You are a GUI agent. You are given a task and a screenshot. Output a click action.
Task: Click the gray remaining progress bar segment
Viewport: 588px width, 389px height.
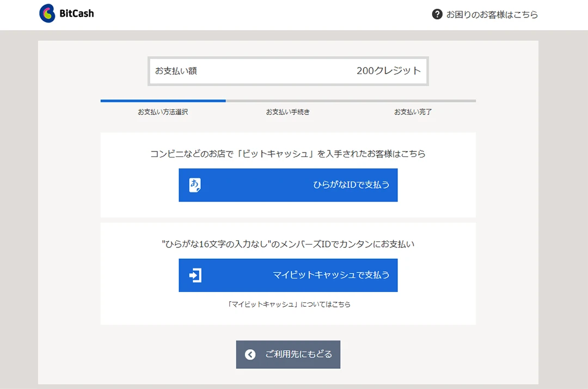[351, 101]
